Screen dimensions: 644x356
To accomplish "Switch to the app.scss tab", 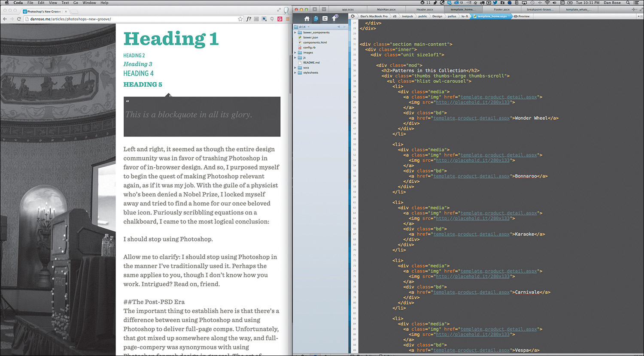I will 348,9.
